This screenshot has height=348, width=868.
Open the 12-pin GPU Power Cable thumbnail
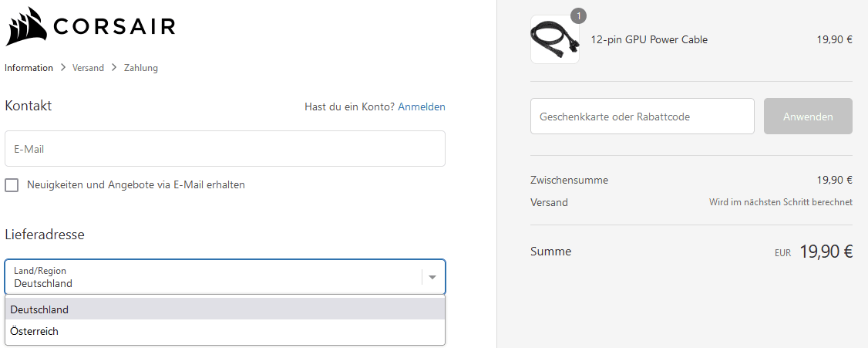coord(554,39)
